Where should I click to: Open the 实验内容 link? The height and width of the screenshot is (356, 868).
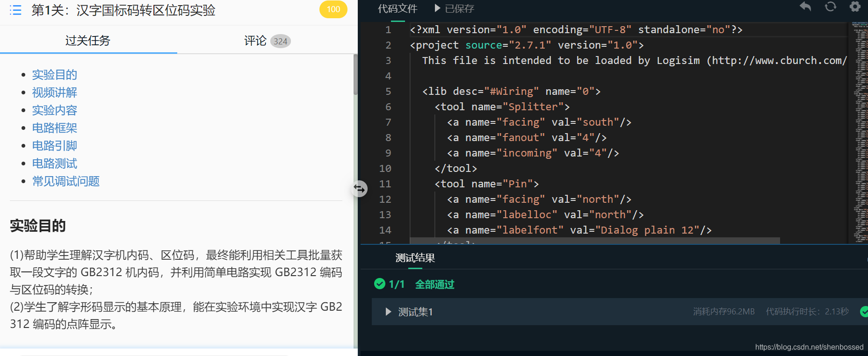click(55, 110)
